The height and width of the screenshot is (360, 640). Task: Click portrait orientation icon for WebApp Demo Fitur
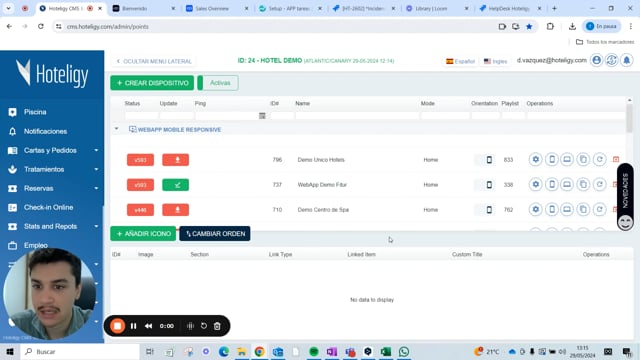[x=489, y=185]
